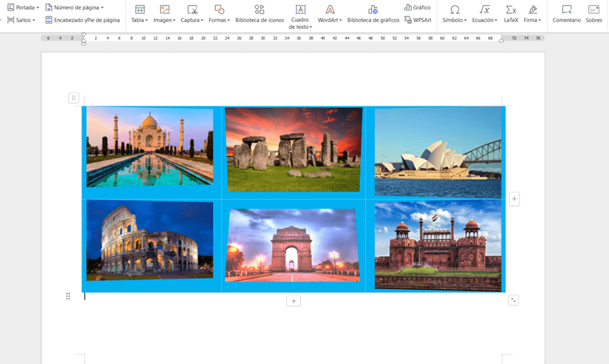This screenshot has height=364, width=609.
Task: Click the WPSArt button
Action: point(418,20)
